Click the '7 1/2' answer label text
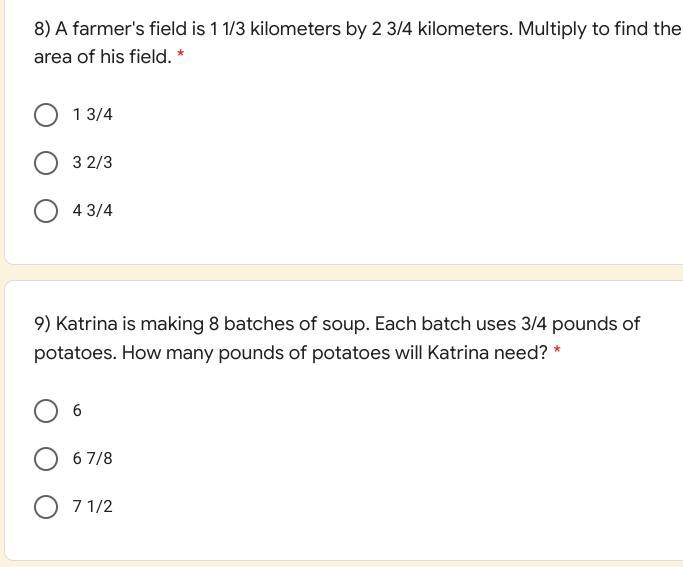The image size is (683, 567). [x=92, y=506]
